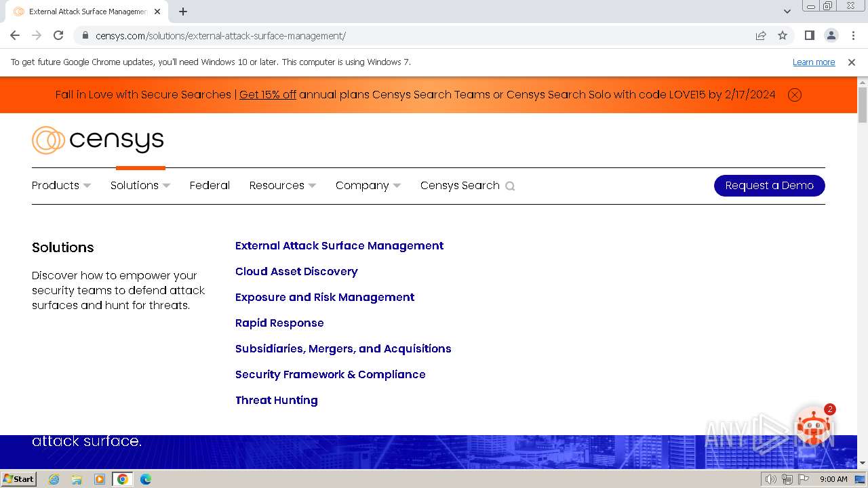The height and width of the screenshot is (488, 868).
Task: Click the site lock icon in address bar
Action: pos(85,35)
